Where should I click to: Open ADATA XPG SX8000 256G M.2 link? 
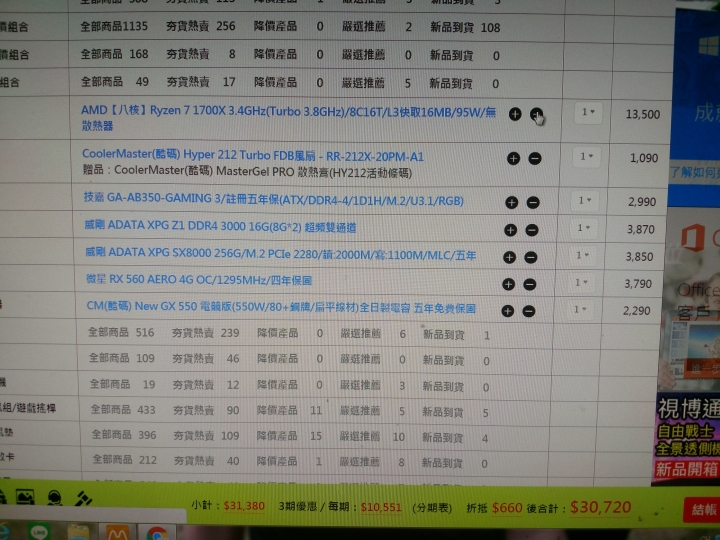[281, 253]
